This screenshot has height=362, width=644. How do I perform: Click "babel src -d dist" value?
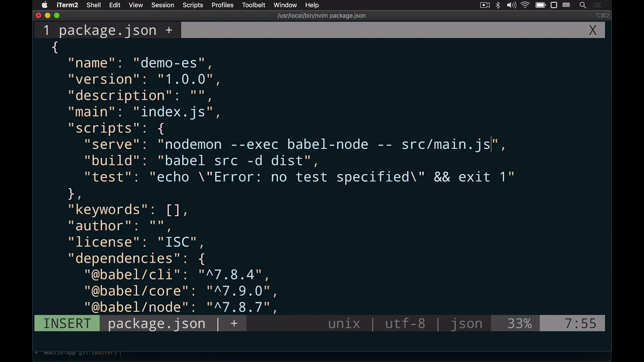click(234, 161)
